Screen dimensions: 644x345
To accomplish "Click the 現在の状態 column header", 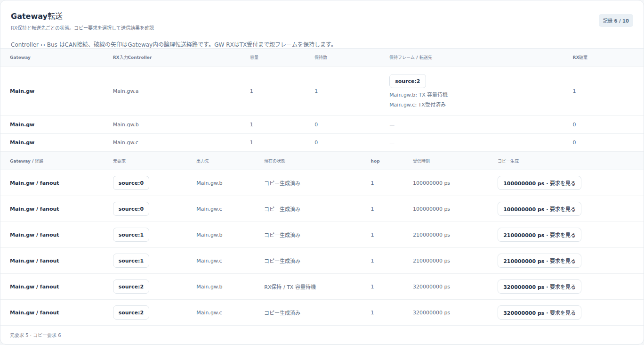I will 274,161.
